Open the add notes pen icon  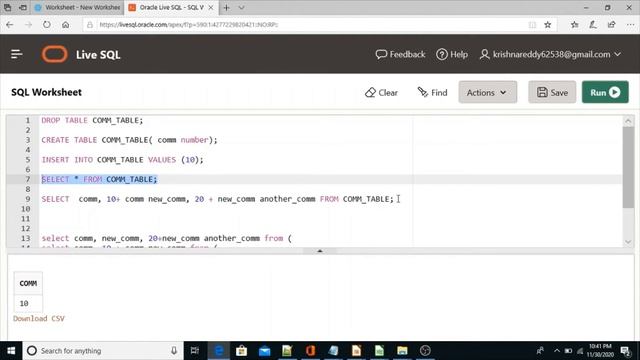(593, 24)
